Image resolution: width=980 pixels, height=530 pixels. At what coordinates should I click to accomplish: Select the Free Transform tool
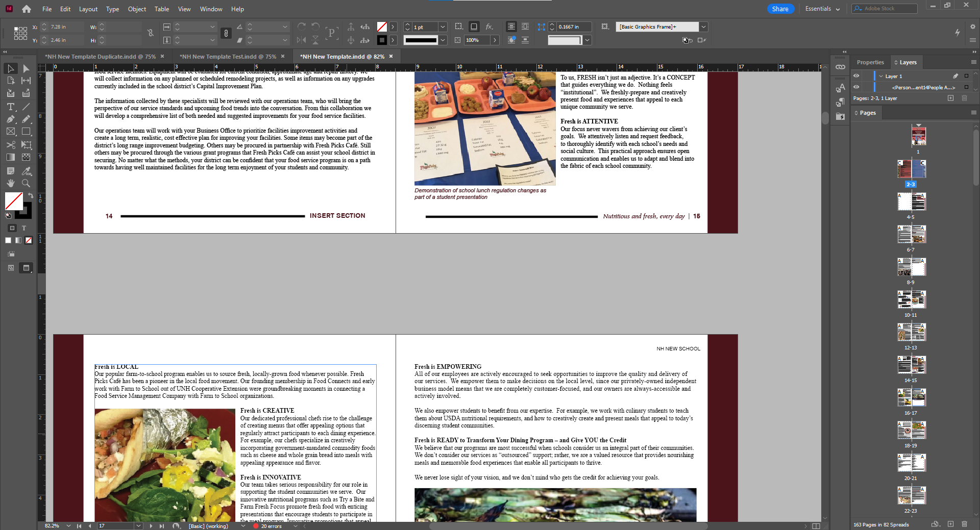(26, 145)
